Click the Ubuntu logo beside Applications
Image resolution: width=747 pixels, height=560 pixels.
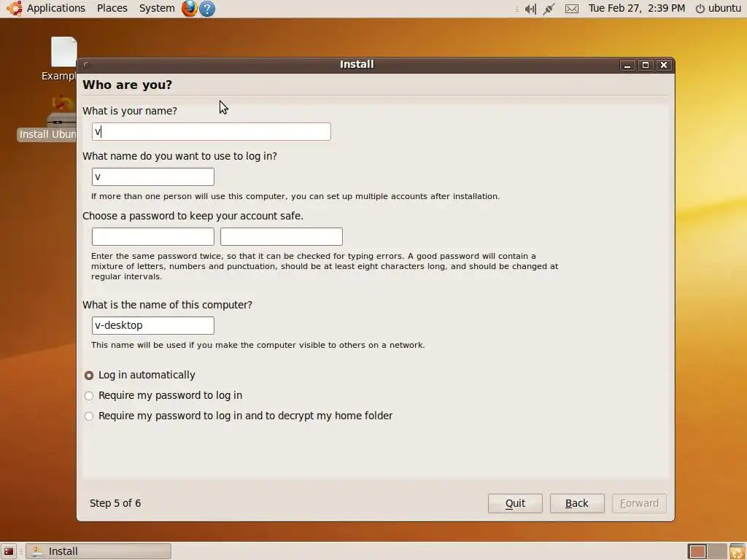(15, 8)
